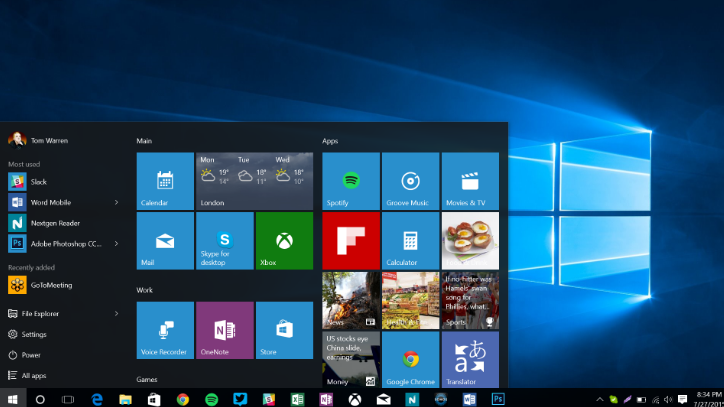This screenshot has height=407, width=724.
Task: Show hidden system tray icons
Action: [599, 400]
